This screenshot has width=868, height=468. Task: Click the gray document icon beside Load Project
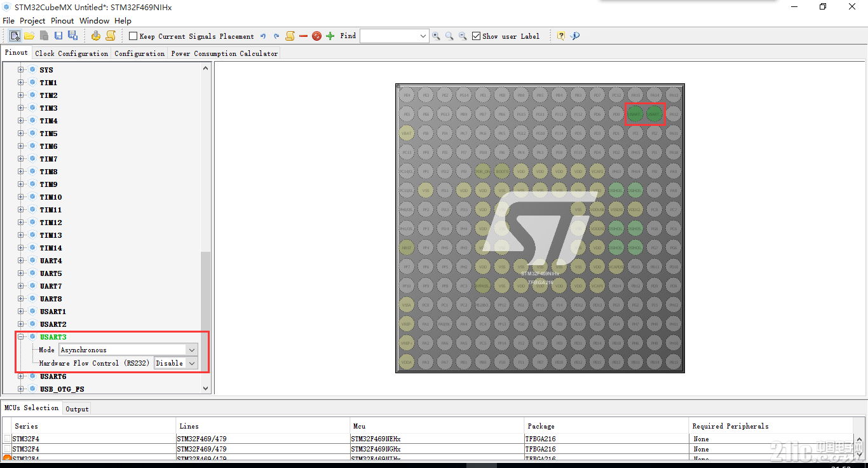click(44, 36)
